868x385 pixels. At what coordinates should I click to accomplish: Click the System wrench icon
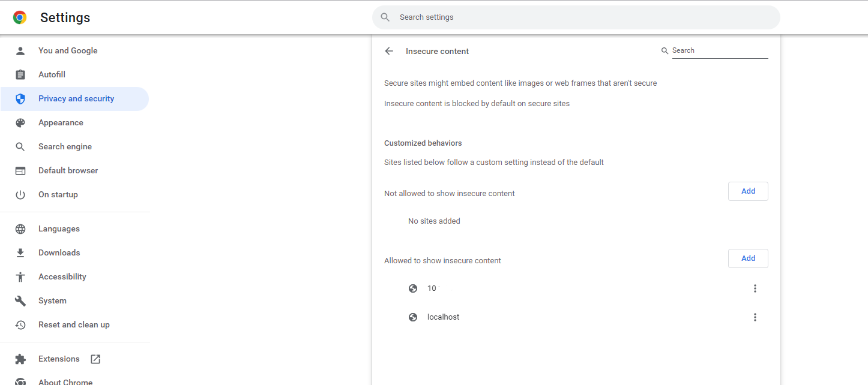point(20,301)
